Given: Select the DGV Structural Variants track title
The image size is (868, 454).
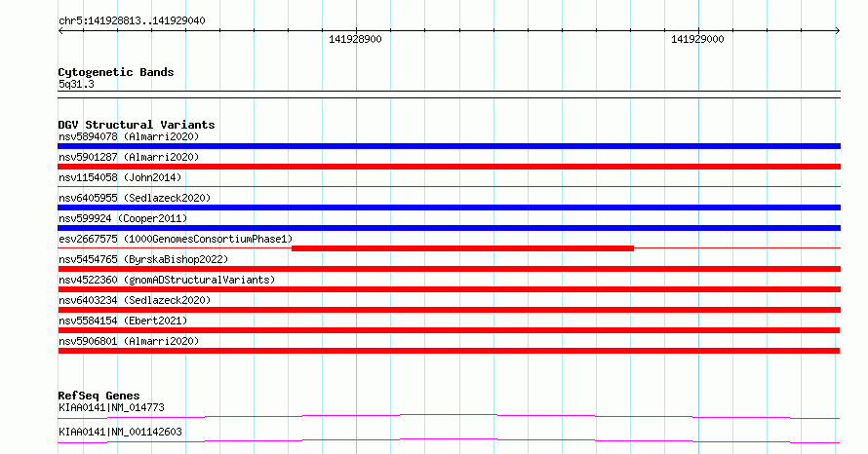Looking at the screenshot, I should pos(137,125).
